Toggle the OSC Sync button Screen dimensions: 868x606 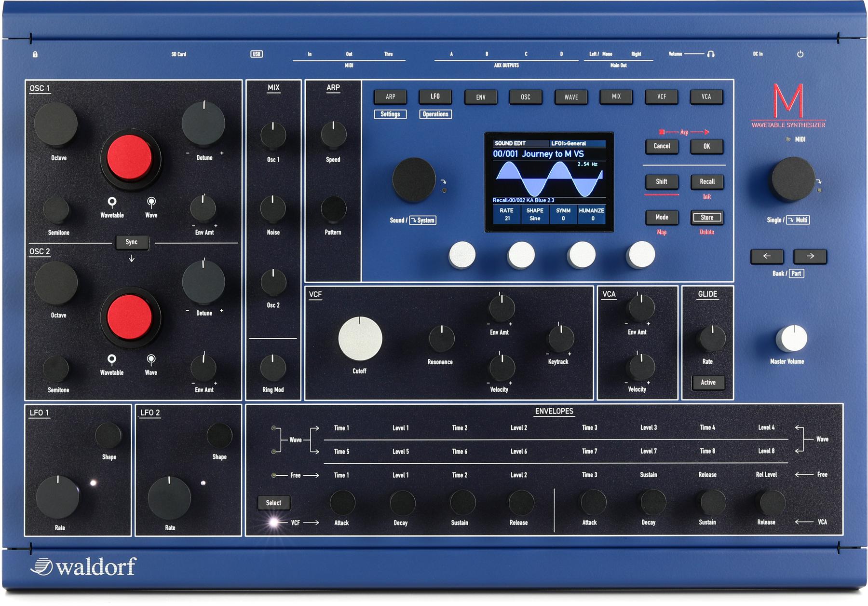pos(132,242)
